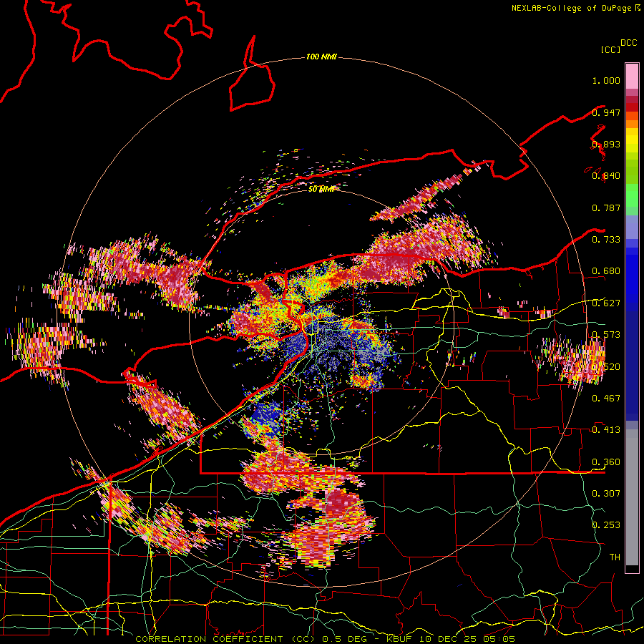Select the 0.253 legend value
Viewport: 644px width, 644px height.
pyautogui.click(x=606, y=525)
